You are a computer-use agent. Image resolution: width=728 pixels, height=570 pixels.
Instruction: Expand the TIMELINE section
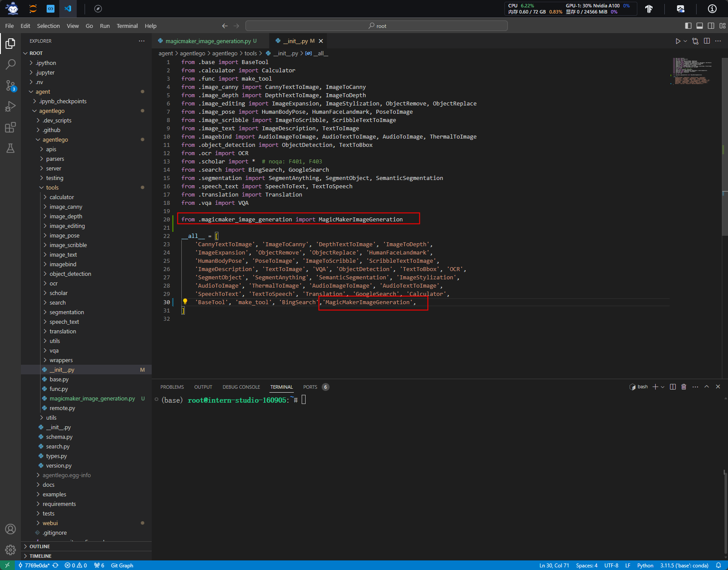86,556
